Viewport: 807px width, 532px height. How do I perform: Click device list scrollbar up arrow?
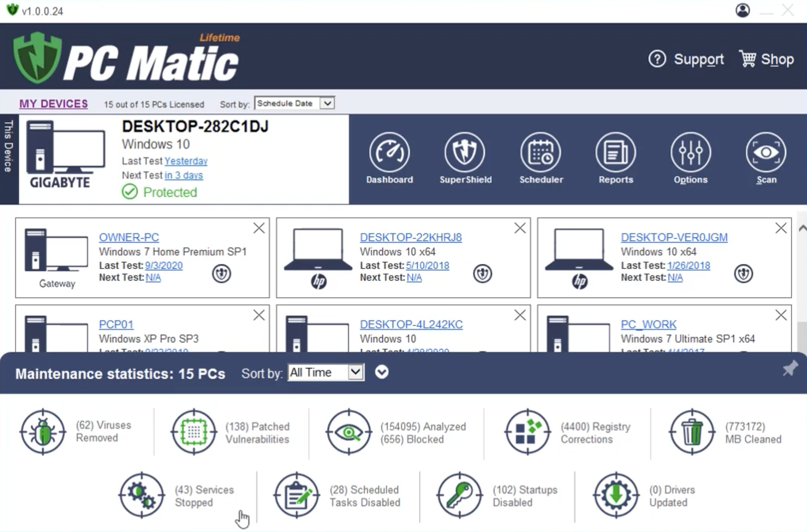(803, 228)
